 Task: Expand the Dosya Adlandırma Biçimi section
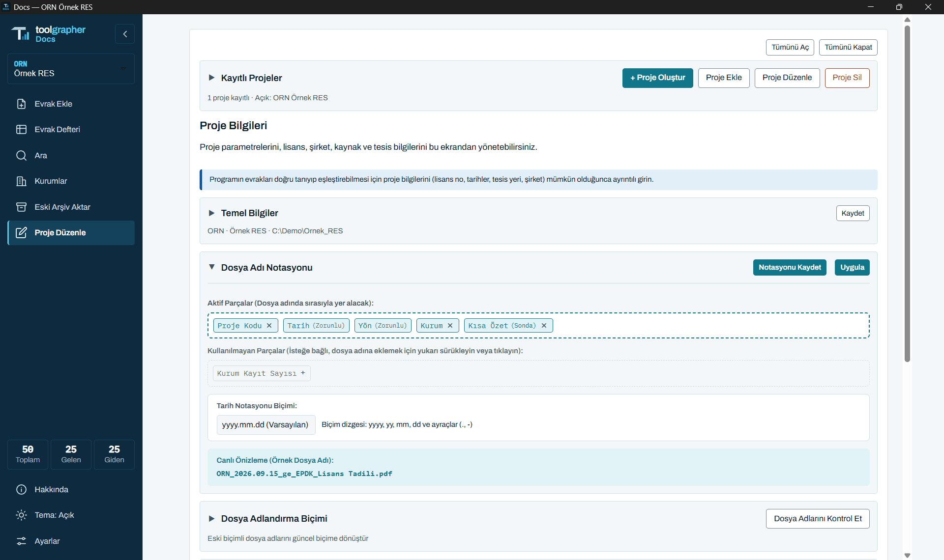[x=211, y=518]
